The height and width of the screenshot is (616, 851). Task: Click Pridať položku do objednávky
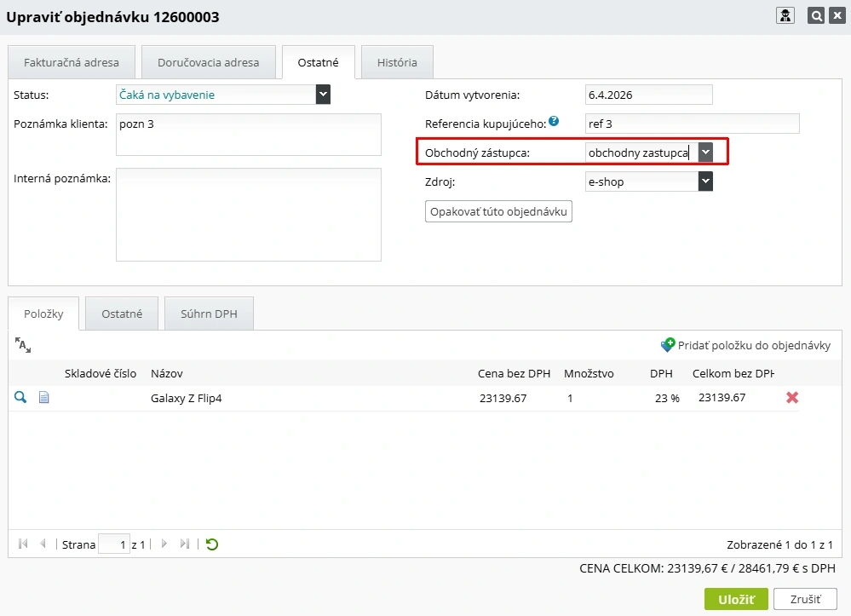pos(746,345)
